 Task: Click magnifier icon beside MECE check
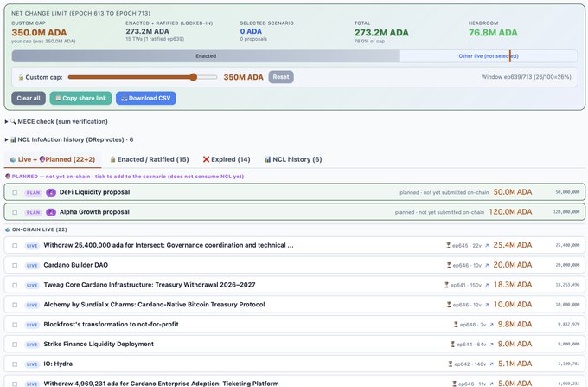point(13,121)
